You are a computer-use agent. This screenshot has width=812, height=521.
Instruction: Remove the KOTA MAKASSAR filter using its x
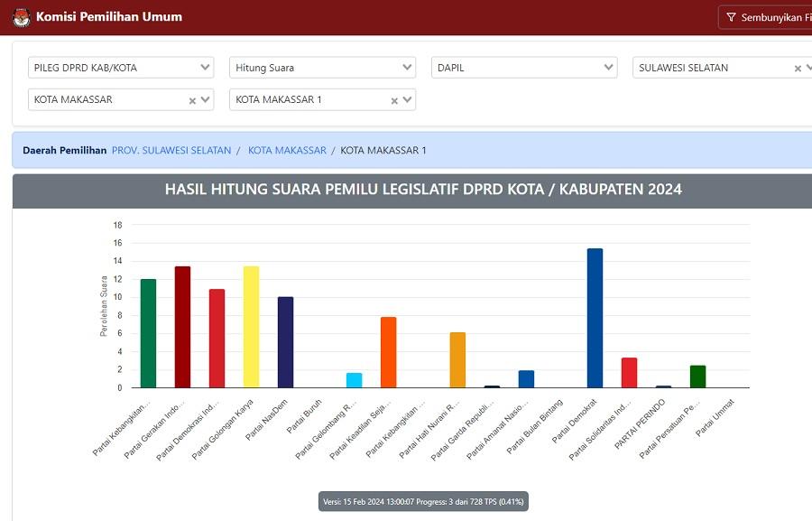coord(192,99)
